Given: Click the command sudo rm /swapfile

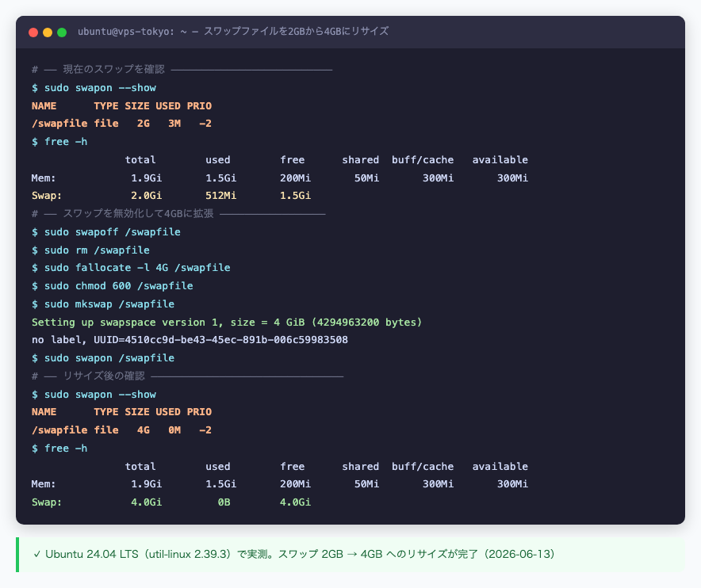Looking at the screenshot, I should click(x=97, y=250).
